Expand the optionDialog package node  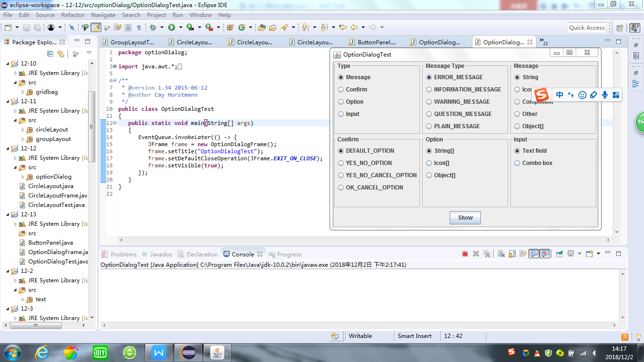point(23,177)
